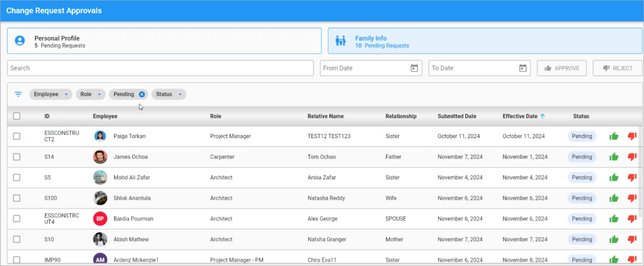This screenshot has height=266, width=644.
Task: Select the Family Info tab
Action: (x=485, y=41)
